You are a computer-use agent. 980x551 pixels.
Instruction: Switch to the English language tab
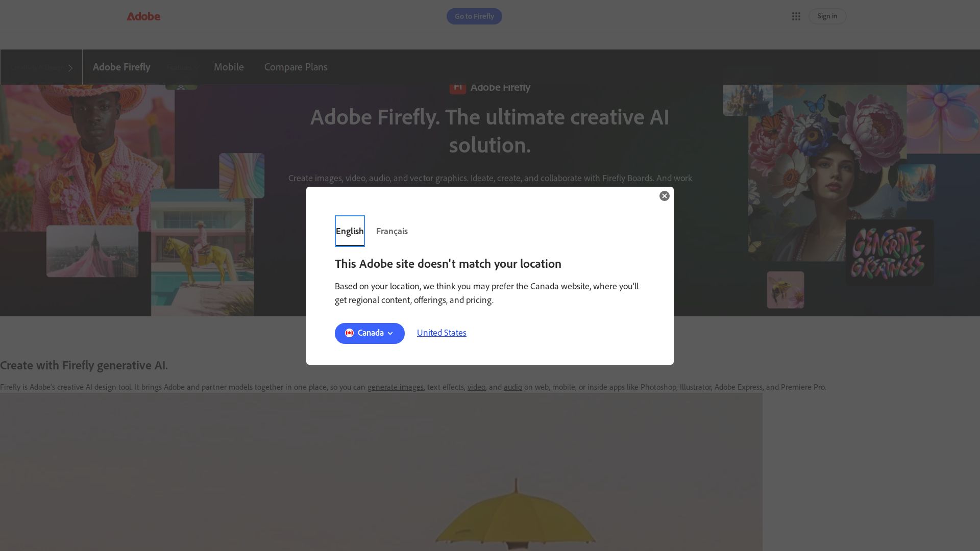(350, 231)
